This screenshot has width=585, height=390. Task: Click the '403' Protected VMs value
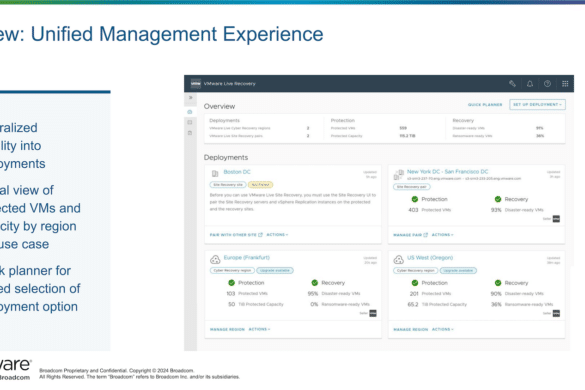coord(413,210)
